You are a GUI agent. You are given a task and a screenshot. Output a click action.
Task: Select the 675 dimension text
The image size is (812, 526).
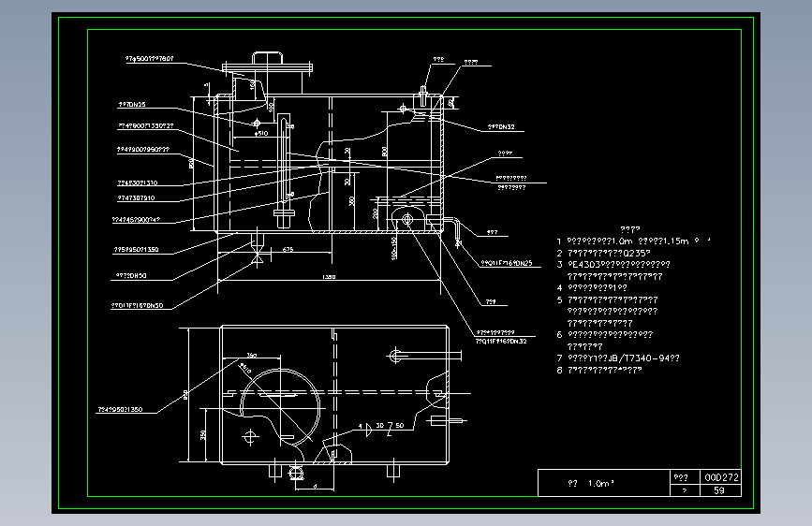(288, 250)
